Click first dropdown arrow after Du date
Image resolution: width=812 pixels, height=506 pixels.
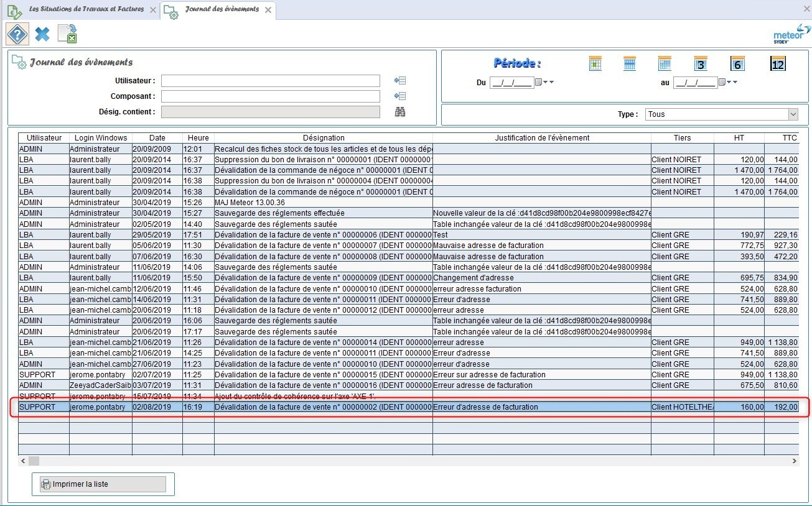pos(546,82)
